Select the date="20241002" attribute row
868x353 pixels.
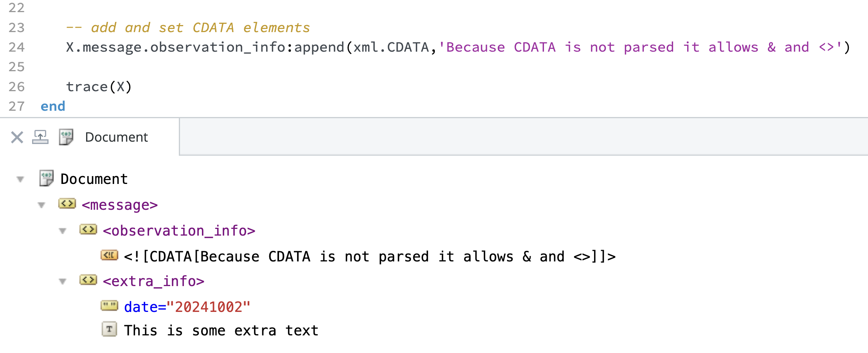coord(187,307)
